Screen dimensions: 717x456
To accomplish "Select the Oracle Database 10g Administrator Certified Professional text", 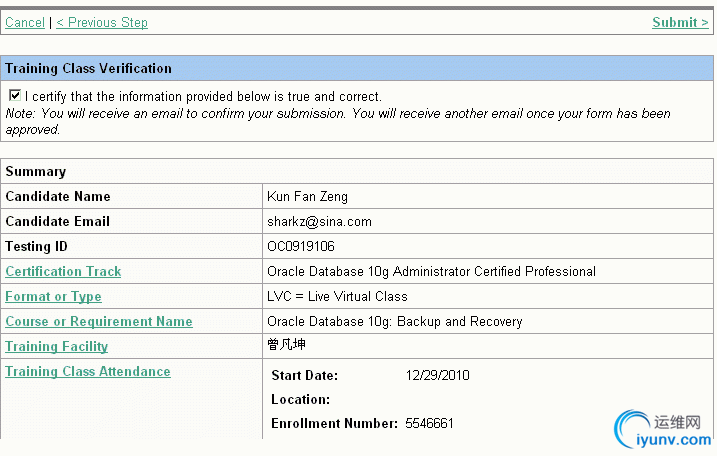I will click(x=431, y=272).
